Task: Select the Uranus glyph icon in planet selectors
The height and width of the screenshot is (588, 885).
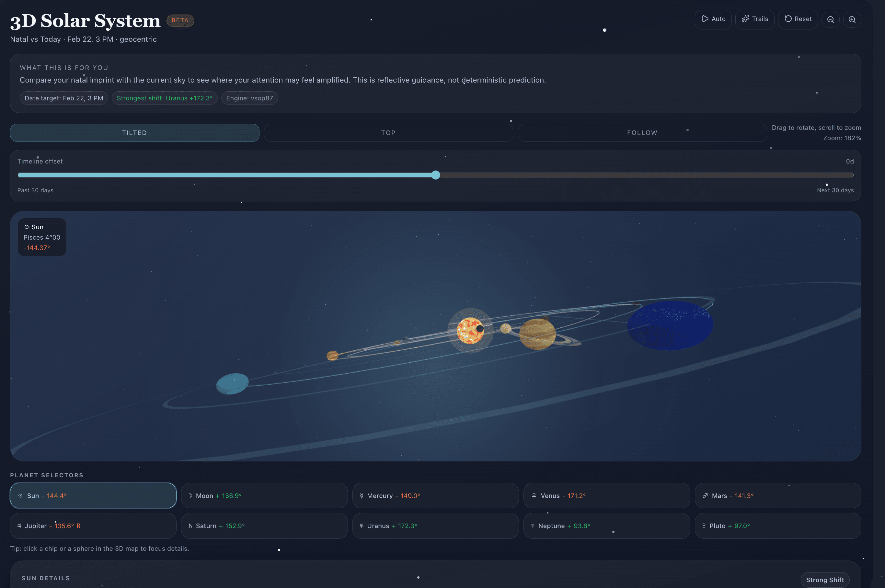Action: 362,526
